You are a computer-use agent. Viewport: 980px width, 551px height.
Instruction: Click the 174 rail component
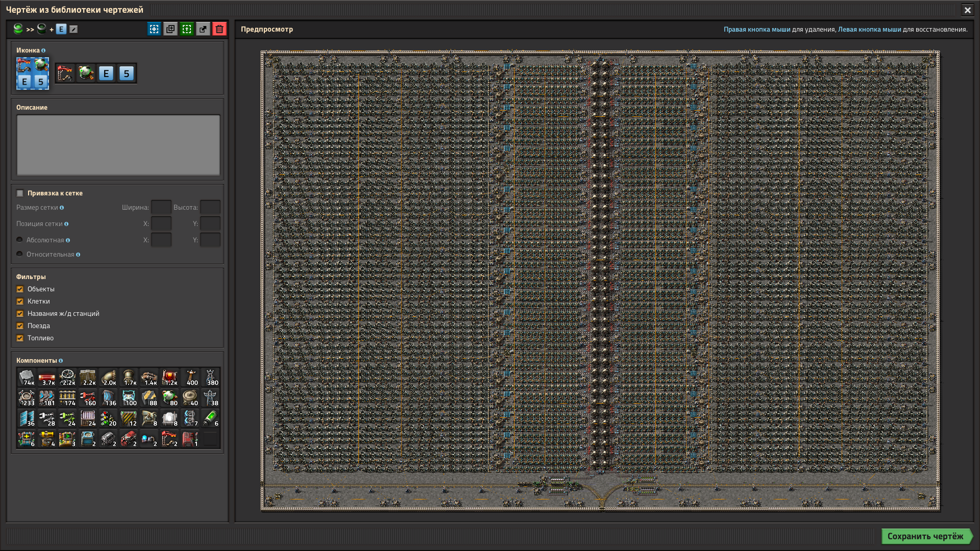pos(67,398)
